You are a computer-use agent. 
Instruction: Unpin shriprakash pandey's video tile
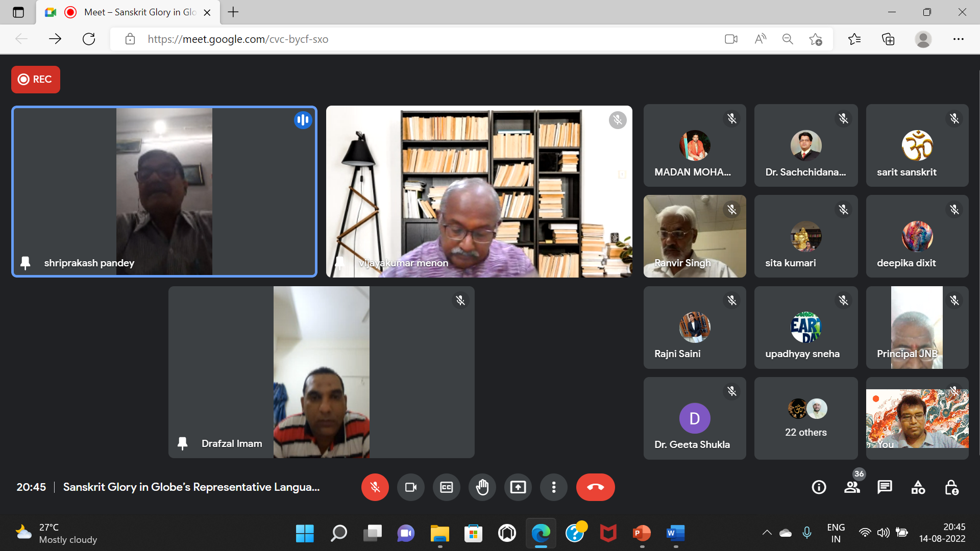[x=25, y=263]
